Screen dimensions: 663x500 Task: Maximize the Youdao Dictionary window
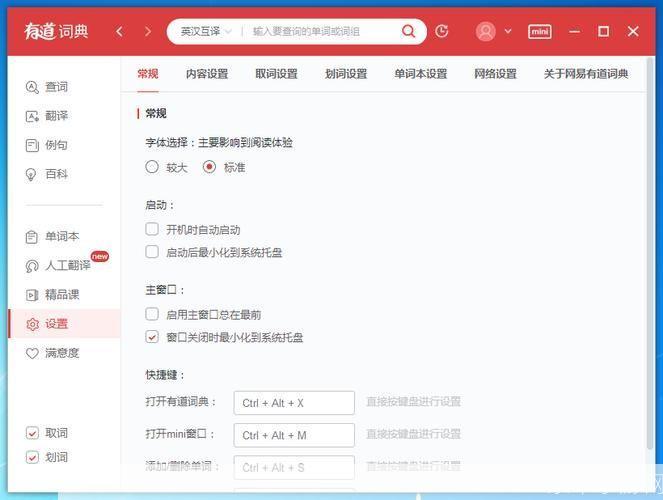click(603, 31)
